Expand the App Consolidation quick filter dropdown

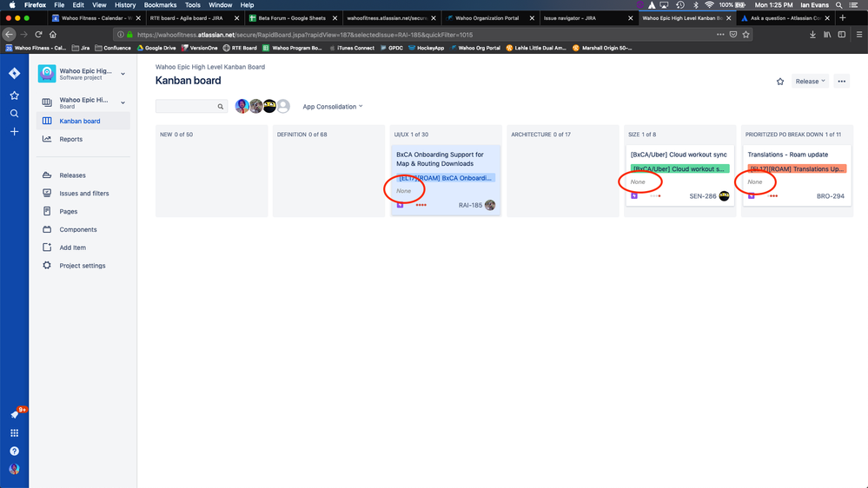[333, 106]
